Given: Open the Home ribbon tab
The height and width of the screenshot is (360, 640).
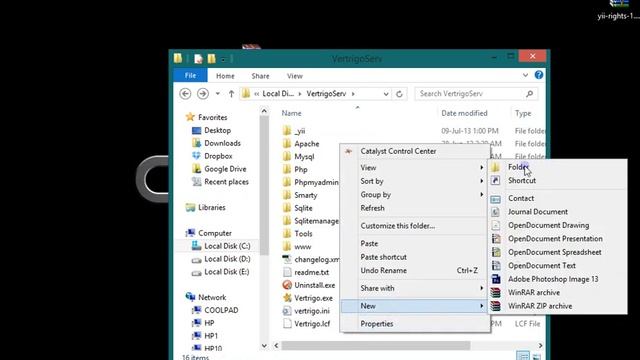Looking at the screenshot, I should [225, 76].
